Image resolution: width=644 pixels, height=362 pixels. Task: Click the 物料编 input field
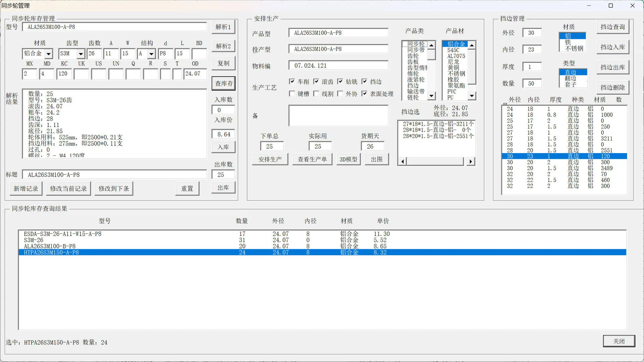tap(338, 65)
